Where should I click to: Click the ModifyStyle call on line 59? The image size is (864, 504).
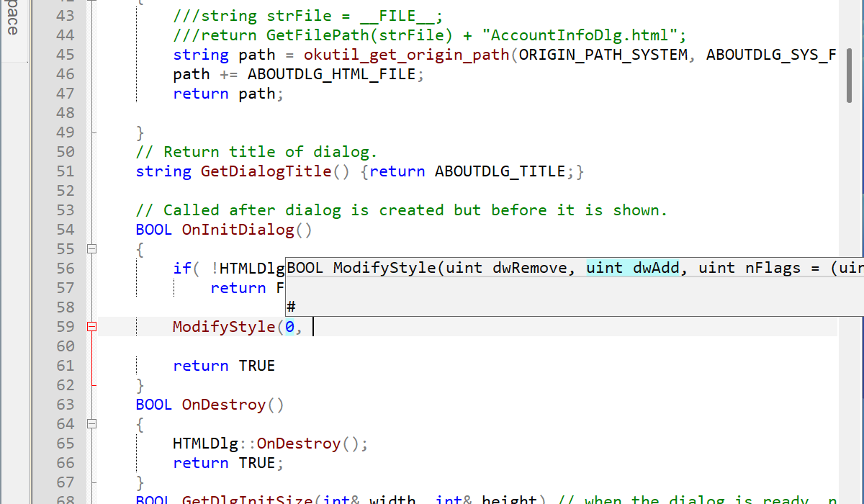224,327
